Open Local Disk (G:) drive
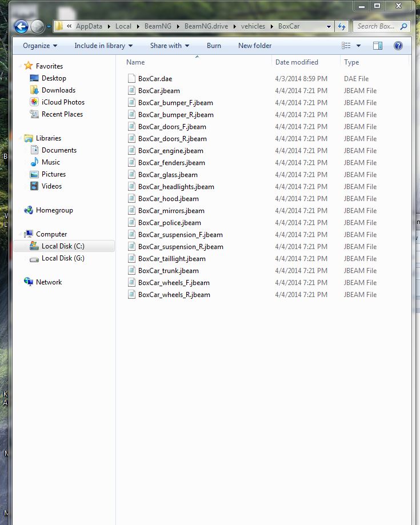Viewport: 420px width, 525px height. [63, 258]
